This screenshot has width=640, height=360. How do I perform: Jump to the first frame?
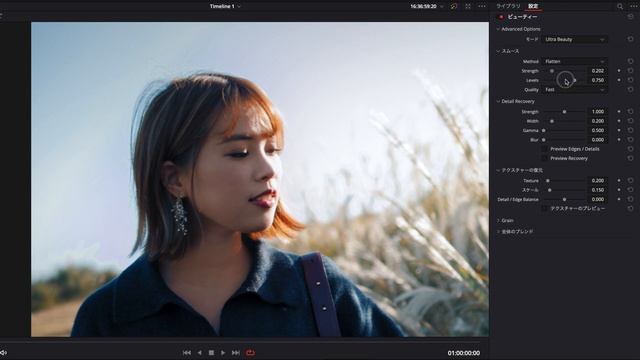(187, 353)
